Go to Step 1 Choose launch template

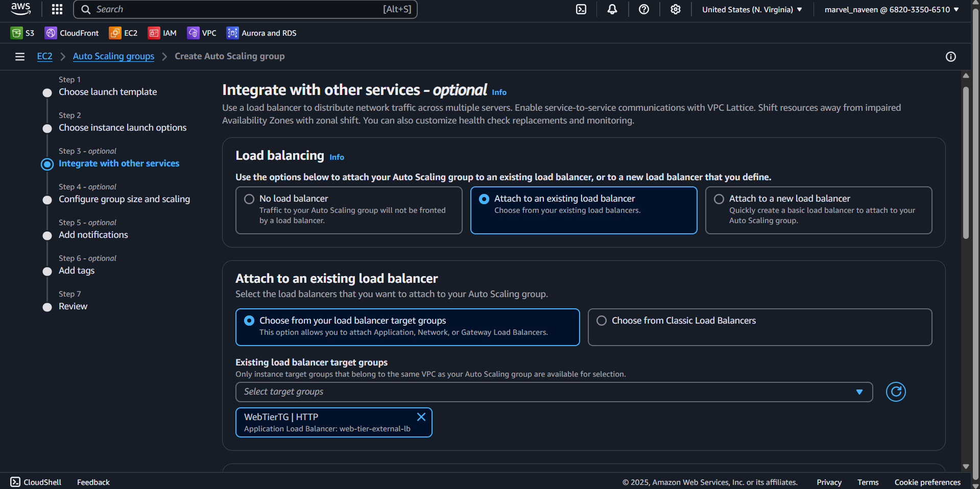108,92
